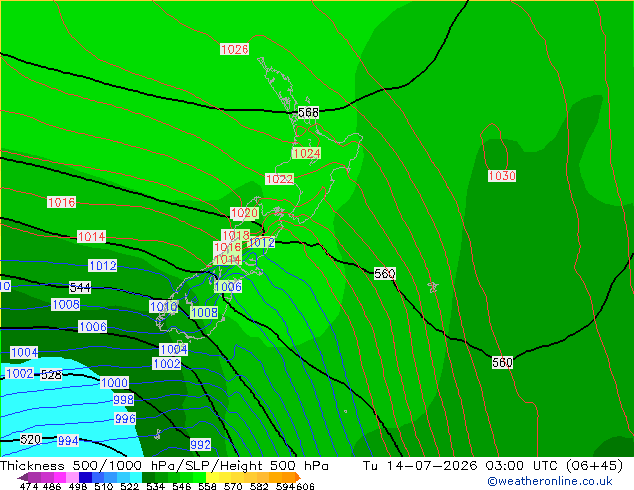
Task: Click the blue 1010 isobar label
Action: point(164,306)
